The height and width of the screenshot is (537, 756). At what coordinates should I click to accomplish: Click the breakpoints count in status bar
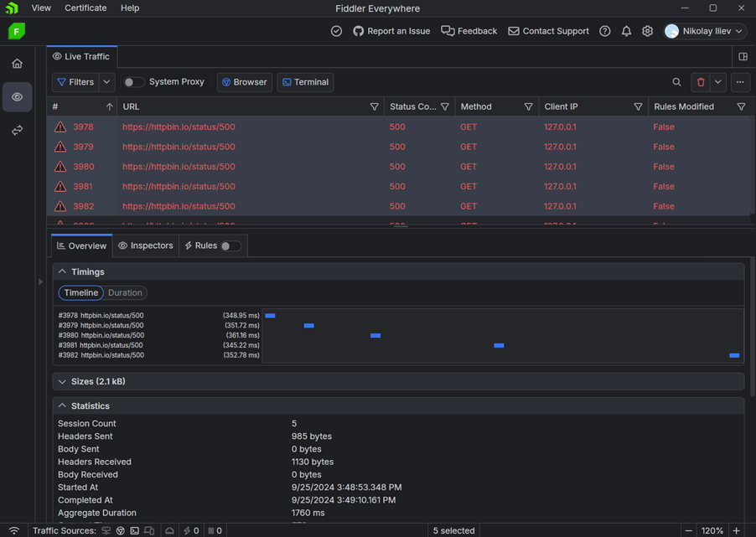point(215,531)
